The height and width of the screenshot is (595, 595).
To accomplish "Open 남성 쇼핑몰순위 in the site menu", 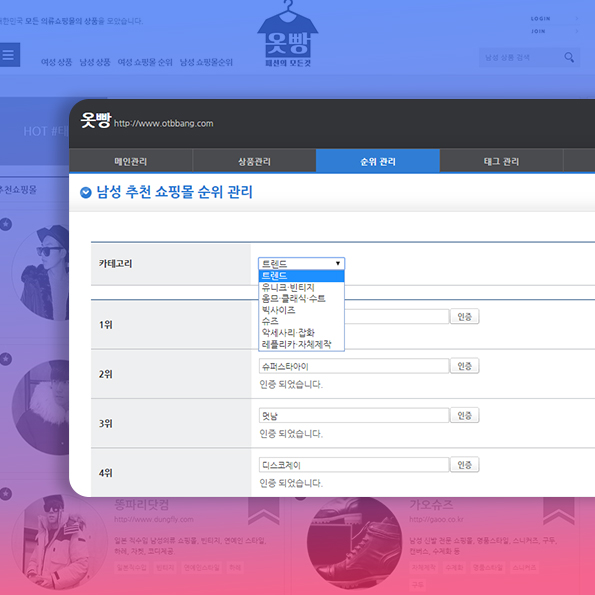I will [x=206, y=62].
